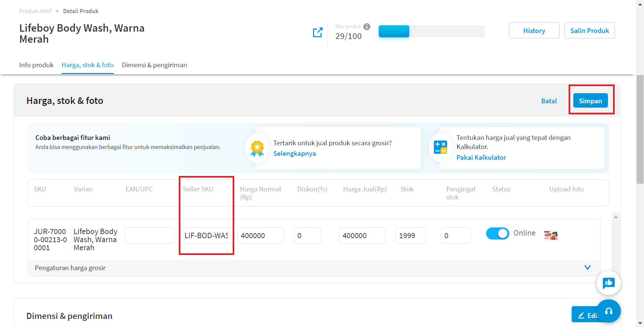Switch to Info produk tab
The width and height of the screenshot is (644, 330).
pos(36,65)
